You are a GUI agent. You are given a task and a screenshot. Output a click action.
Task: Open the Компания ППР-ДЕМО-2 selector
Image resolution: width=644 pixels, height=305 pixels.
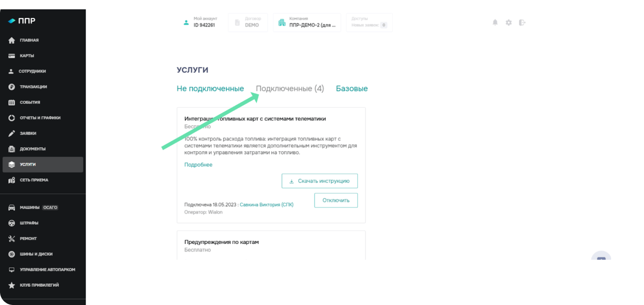pos(307,22)
